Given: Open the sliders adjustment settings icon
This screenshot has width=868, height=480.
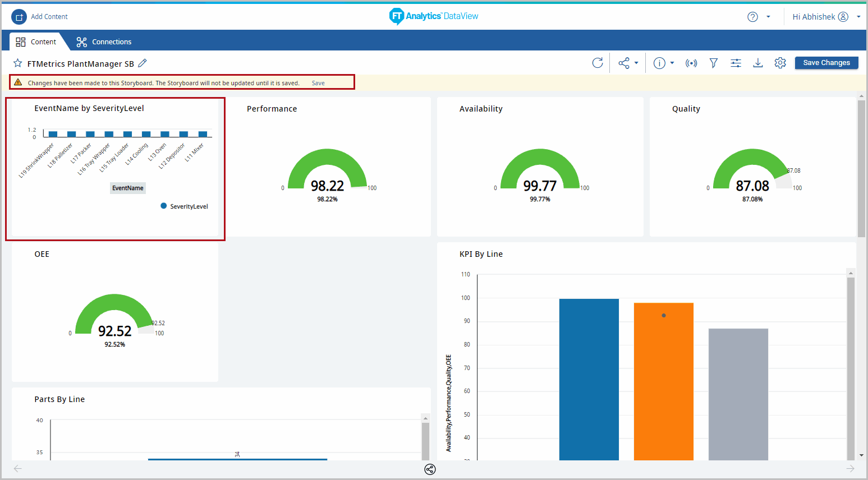Looking at the screenshot, I should click(736, 63).
